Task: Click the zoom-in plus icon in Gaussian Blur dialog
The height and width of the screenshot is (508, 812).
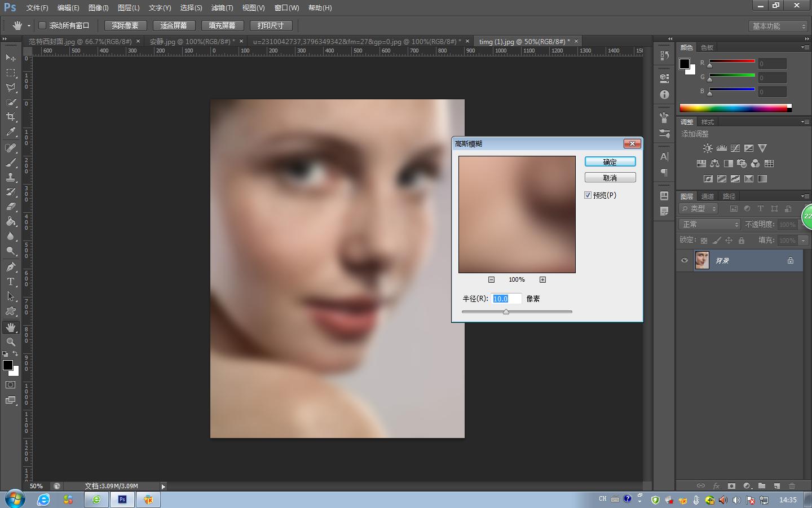Action: pos(542,279)
